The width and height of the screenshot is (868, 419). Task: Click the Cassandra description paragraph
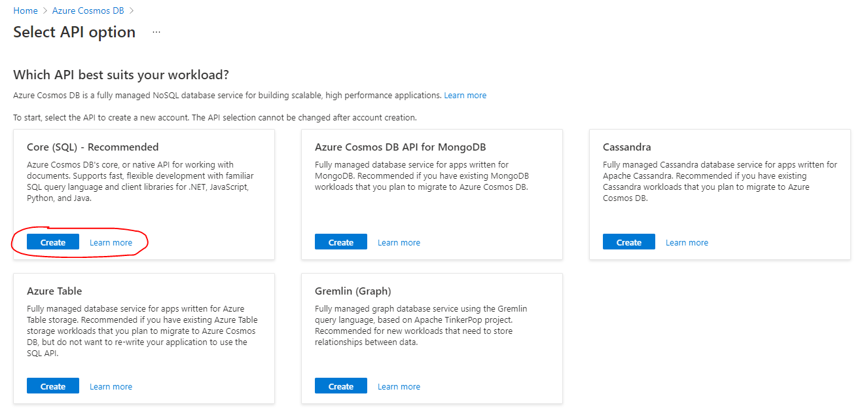(x=720, y=181)
